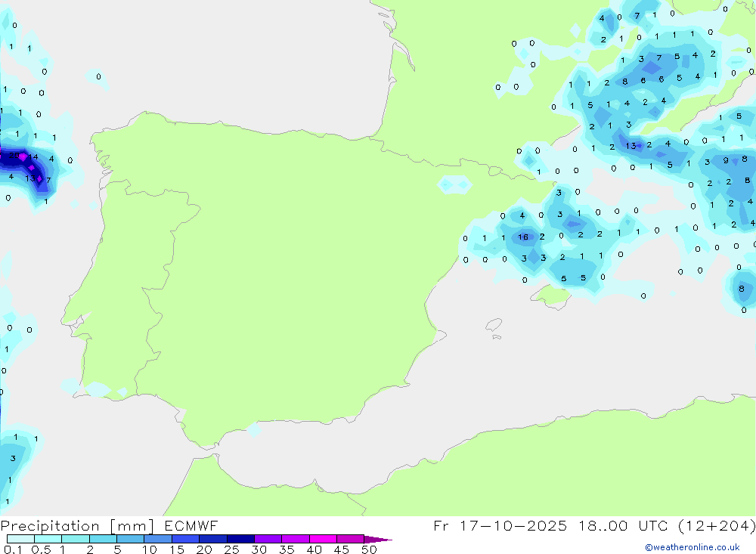Viewport: 756px width, 554px height.
Task: Click the legend label "20"
Action: [x=204, y=549]
